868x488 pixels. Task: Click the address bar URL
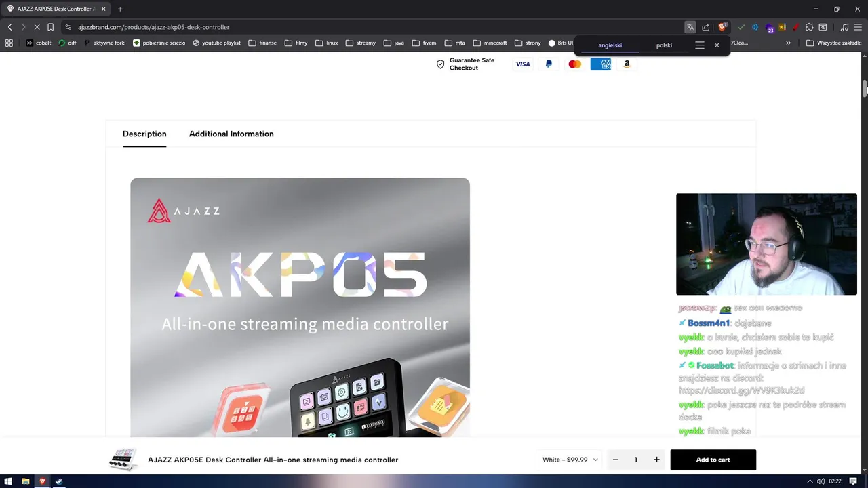(x=154, y=27)
